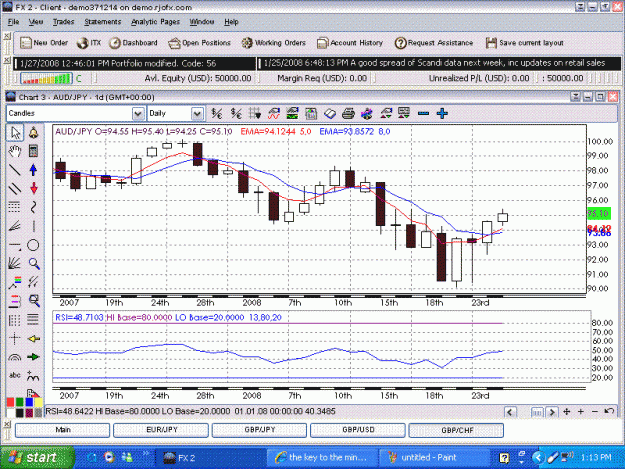625x469 pixels.
Task: Place a blue up arrow marker
Action: tap(33, 170)
